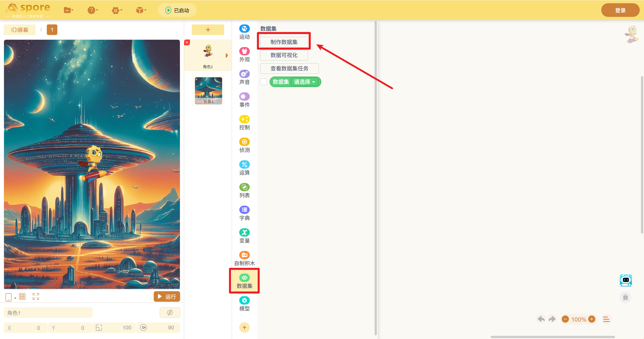Viewport: 644px width, 339px height.
Task: Select the 数据集 category tab
Action: (x=244, y=281)
